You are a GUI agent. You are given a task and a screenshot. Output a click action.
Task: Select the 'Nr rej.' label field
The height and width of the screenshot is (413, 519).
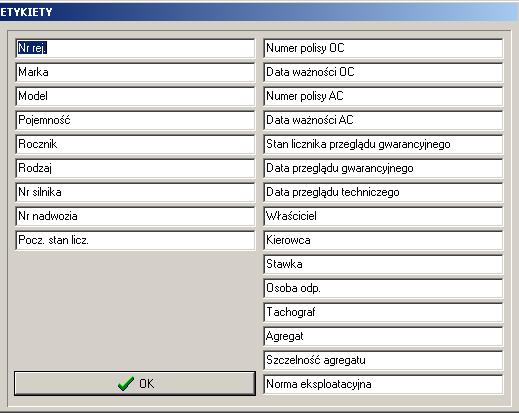(135, 48)
